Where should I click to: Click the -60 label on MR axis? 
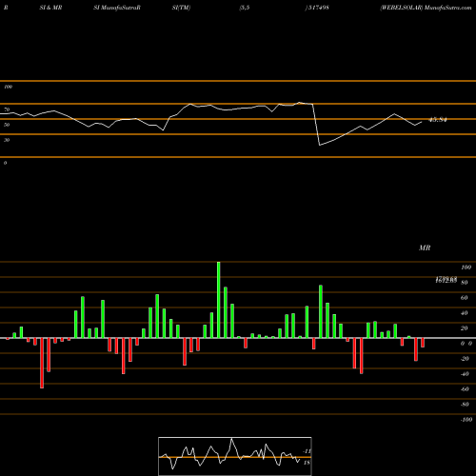click(x=465, y=389)
